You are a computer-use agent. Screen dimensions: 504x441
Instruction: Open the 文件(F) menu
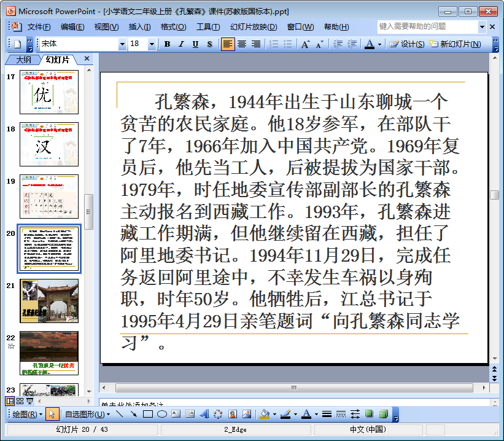[39, 27]
